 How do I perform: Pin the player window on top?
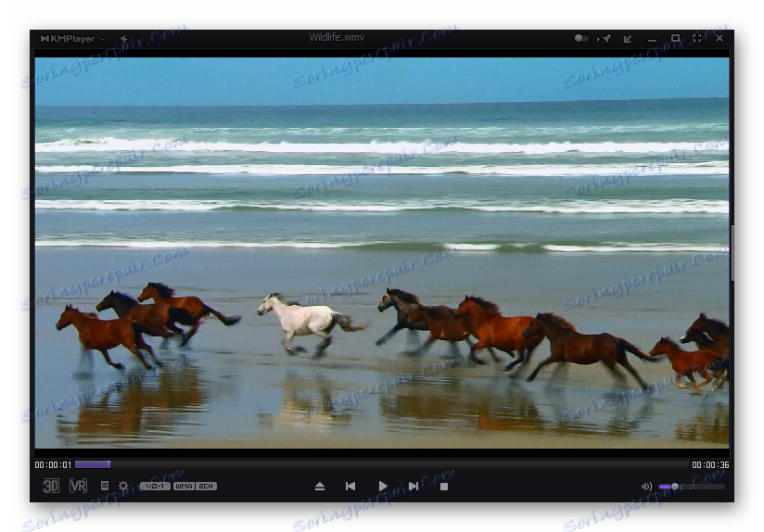pyautogui.click(x=605, y=39)
